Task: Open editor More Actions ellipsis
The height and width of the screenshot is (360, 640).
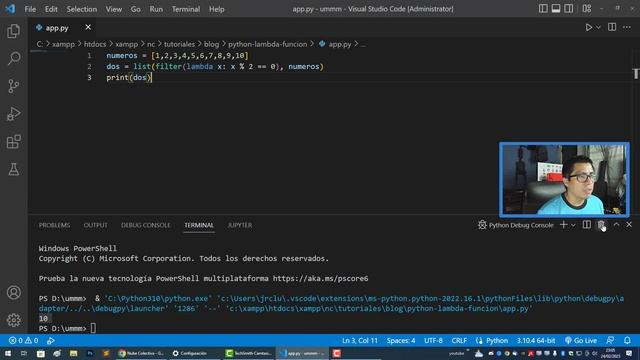Action: click(627, 27)
